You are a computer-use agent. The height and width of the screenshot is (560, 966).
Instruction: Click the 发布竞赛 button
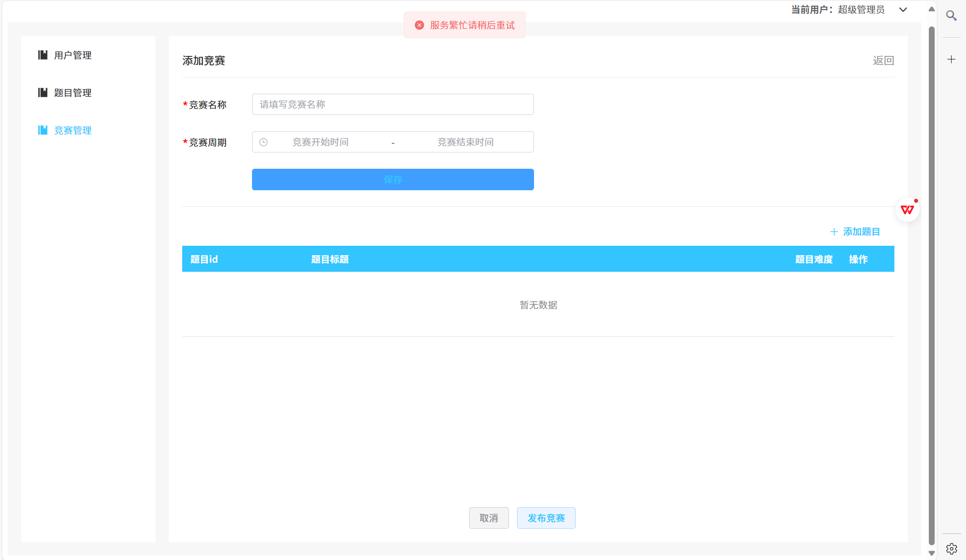[546, 518]
